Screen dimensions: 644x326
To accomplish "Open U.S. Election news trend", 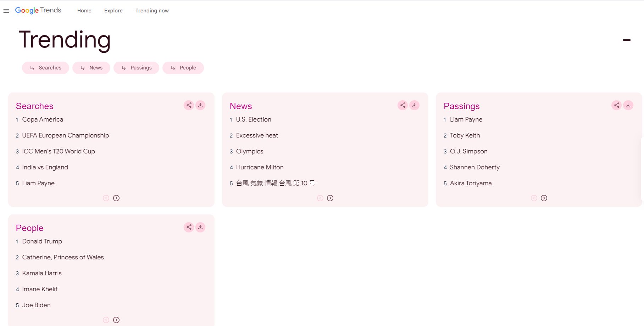I will (x=254, y=119).
